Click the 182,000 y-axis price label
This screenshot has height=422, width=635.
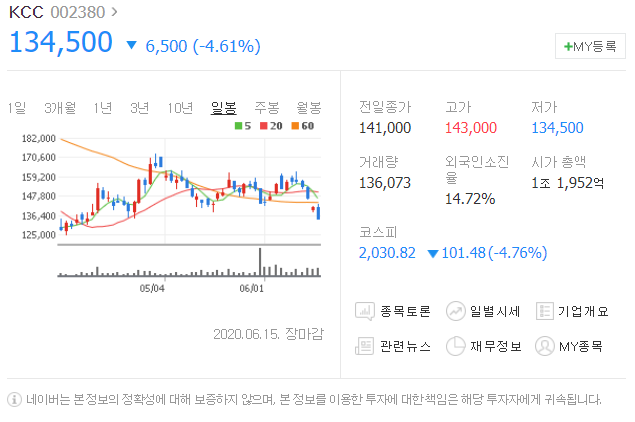pos(38,139)
